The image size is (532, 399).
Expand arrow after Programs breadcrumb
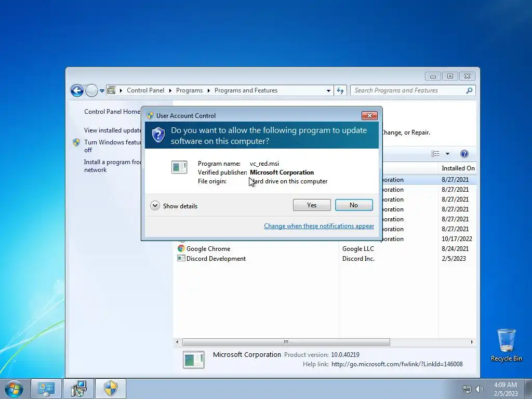click(x=208, y=90)
